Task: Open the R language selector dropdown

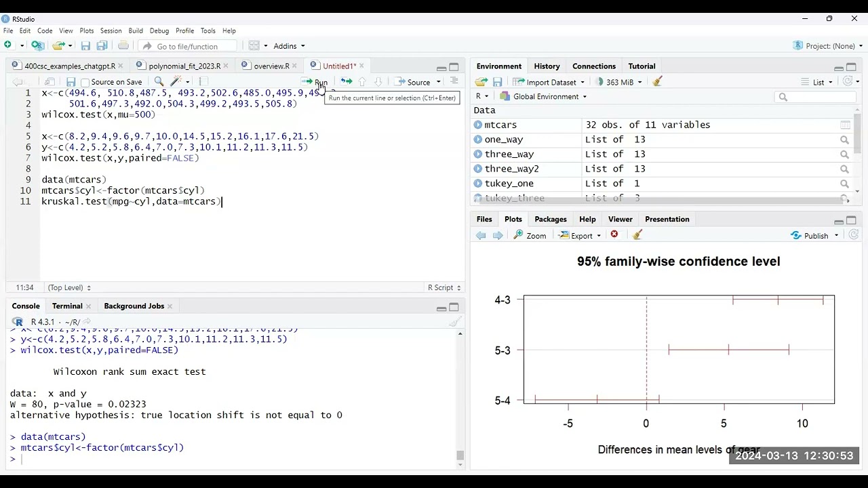Action: 481,96
